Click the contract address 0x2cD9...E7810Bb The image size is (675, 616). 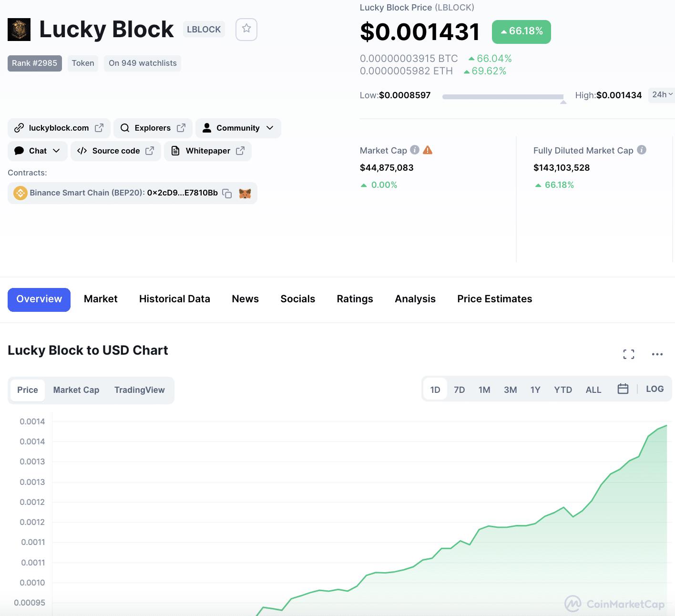(183, 193)
